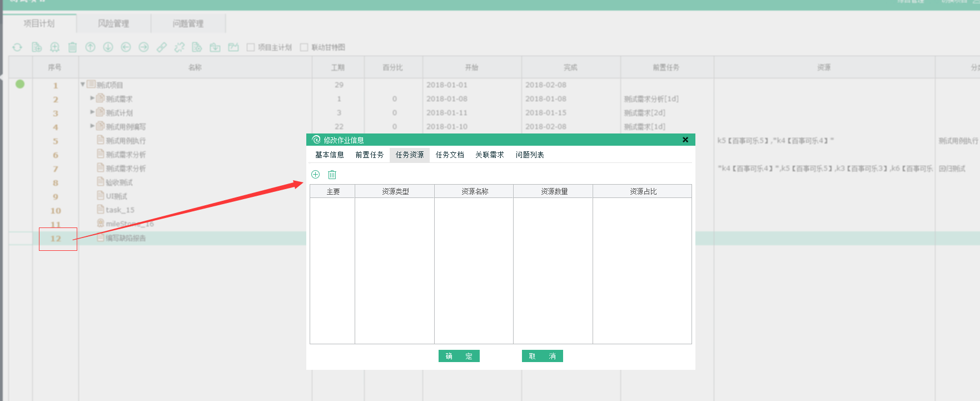Collapse the 测试项目 tree node
The image size is (980, 401).
pyautogui.click(x=83, y=85)
